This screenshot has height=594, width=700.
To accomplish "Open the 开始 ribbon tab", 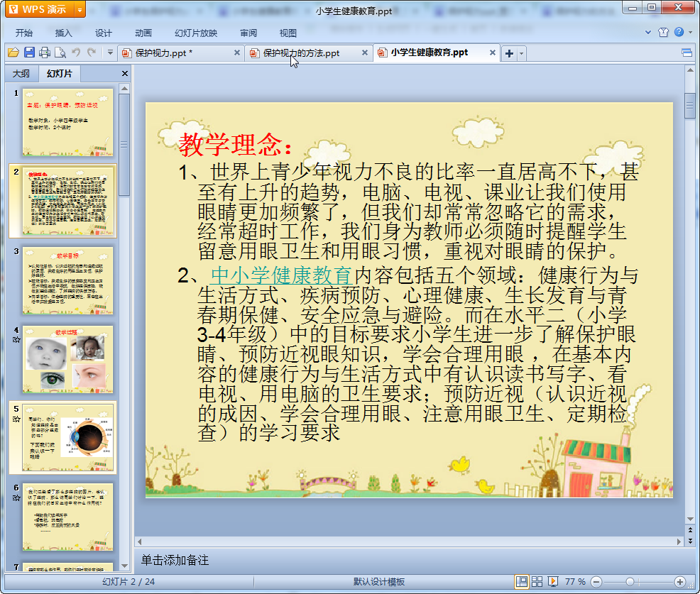I will (23, 33).
